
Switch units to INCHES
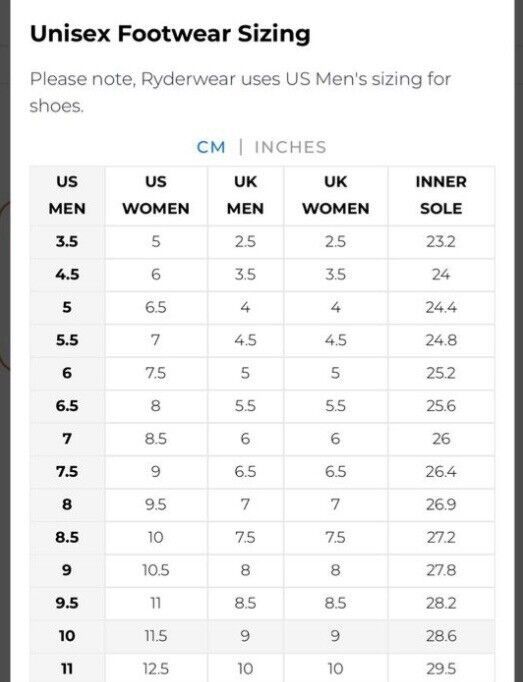[x=290, y=147]
